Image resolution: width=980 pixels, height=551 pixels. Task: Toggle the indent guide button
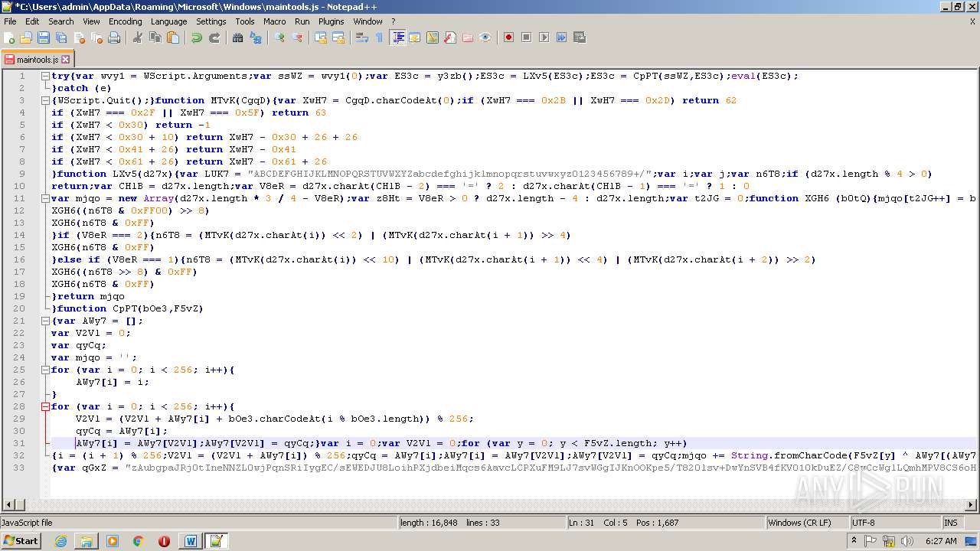397,37
